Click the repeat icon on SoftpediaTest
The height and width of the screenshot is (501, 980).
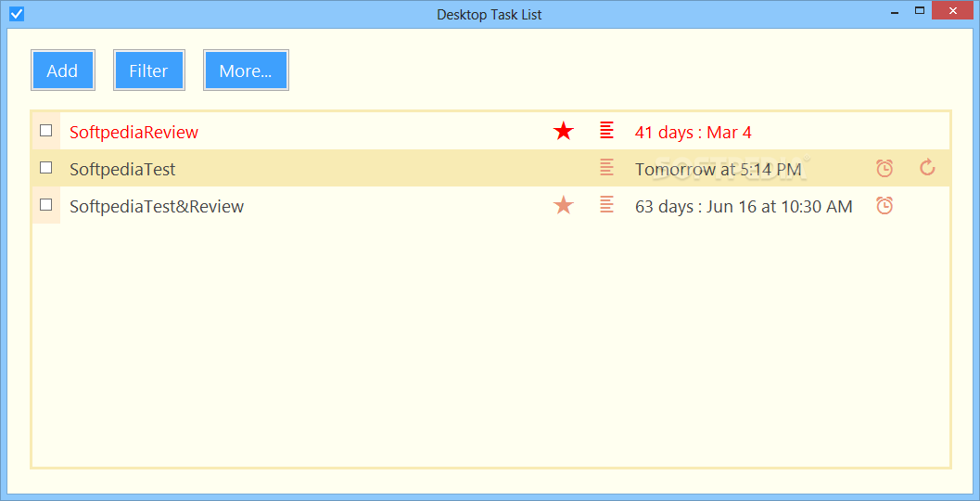pos(927,167)
